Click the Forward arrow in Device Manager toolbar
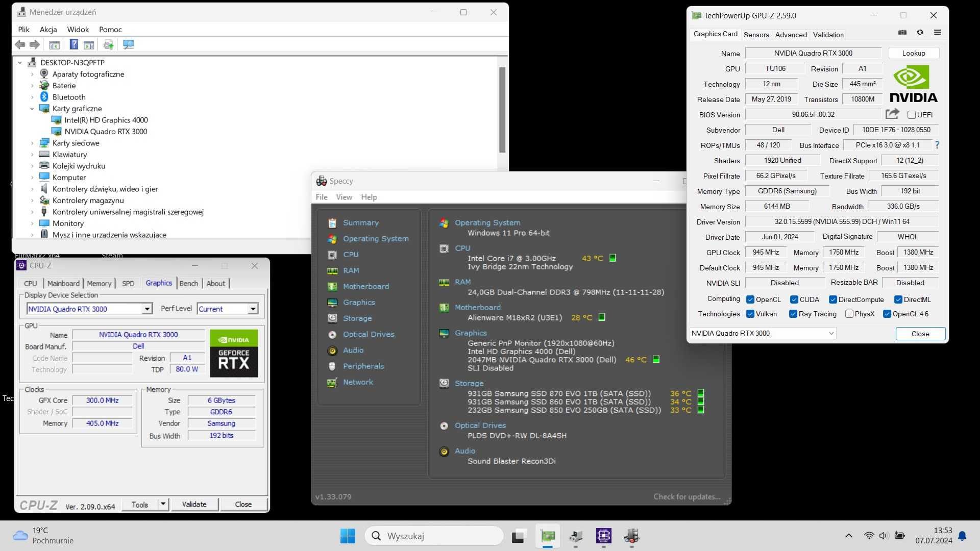This screenshot has height=551, width=980. pos(35,45)
